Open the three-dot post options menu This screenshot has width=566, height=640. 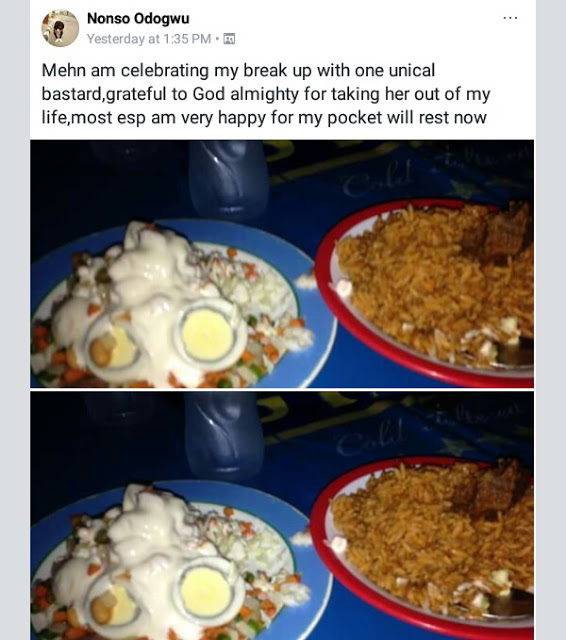coord(510,18)
